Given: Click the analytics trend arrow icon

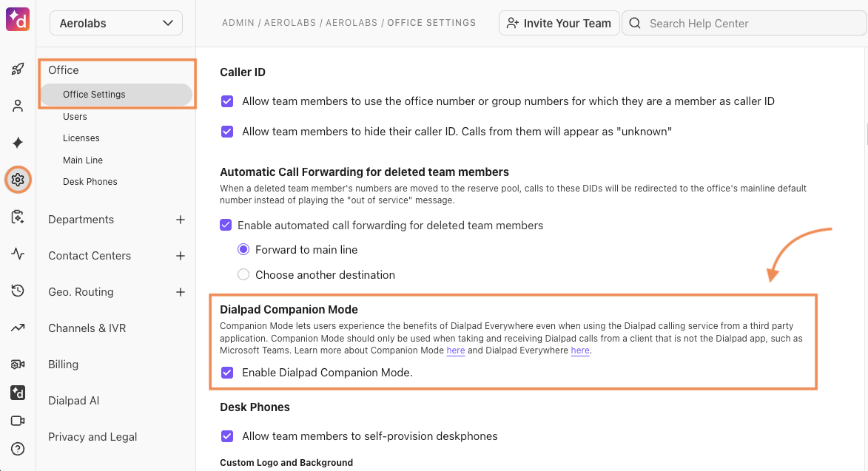Looking at the screenshot, I should [x=18, y=328].
